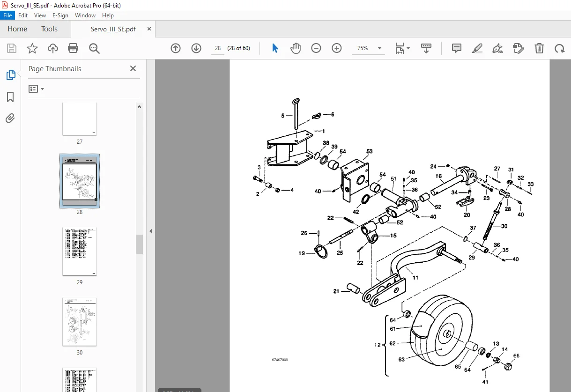Image resolution: width=571 pixels, height=392 pixels.
Task: Switch to the Tools tab
Action: tap(49, 29)
